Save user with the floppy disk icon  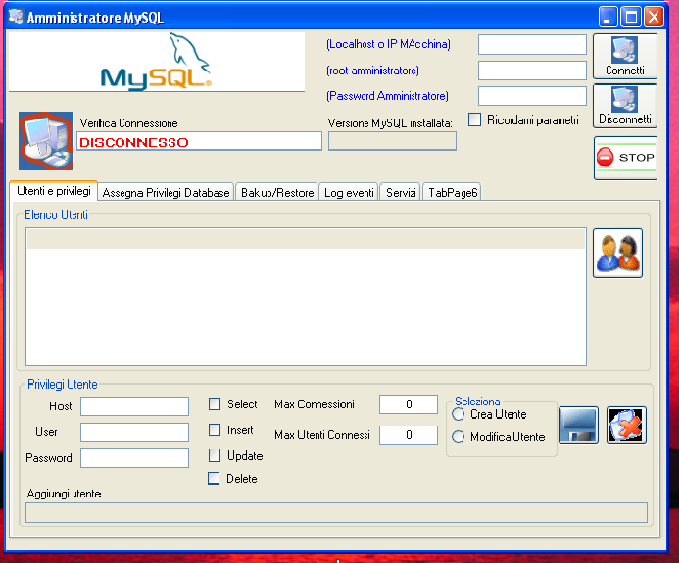click(x=579, y=425)
